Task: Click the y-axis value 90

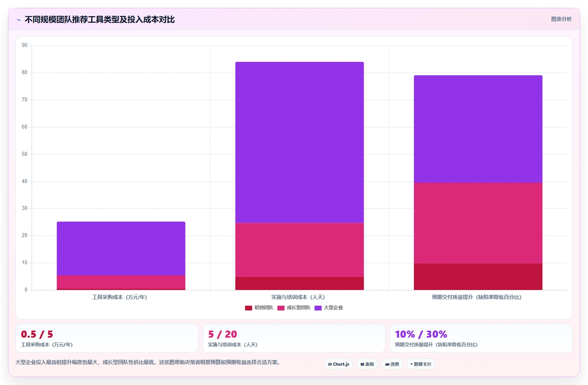Action: pos(24,45)
